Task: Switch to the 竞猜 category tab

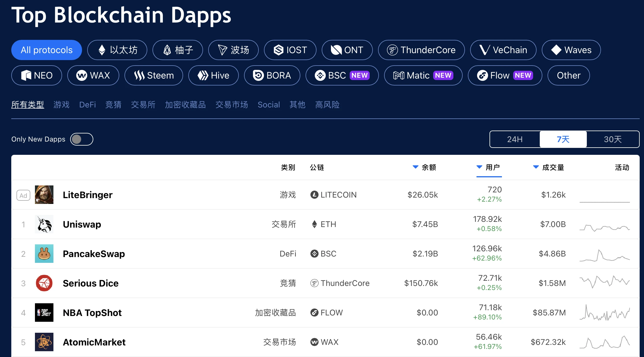Action: coord(113,105)
